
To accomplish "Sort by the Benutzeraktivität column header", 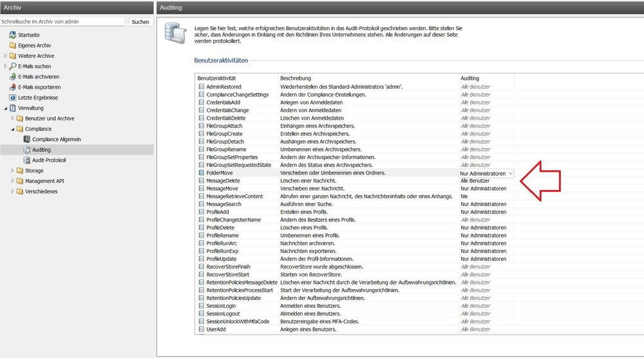I will [217, 78].
